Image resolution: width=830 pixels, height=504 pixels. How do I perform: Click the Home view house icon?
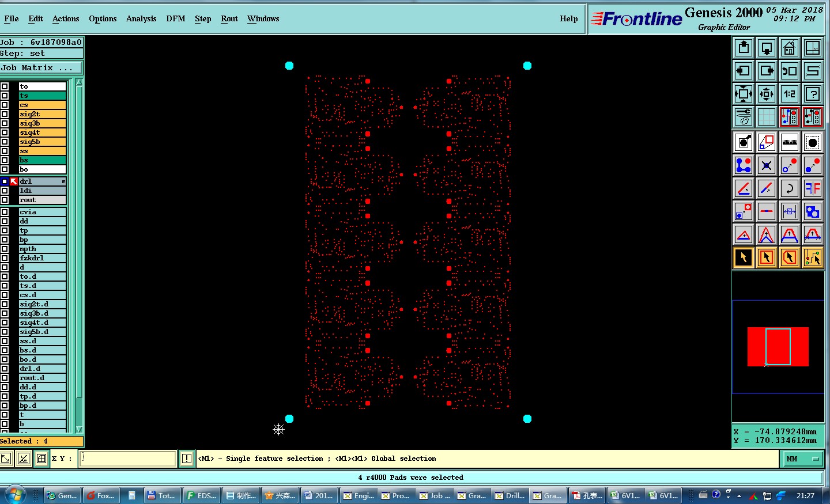790,48
